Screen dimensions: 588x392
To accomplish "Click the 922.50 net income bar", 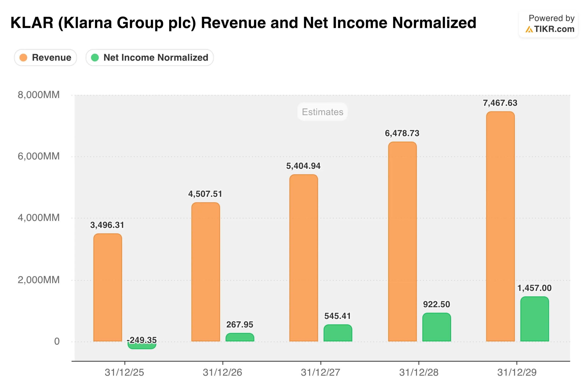I will tap(436, 327).
